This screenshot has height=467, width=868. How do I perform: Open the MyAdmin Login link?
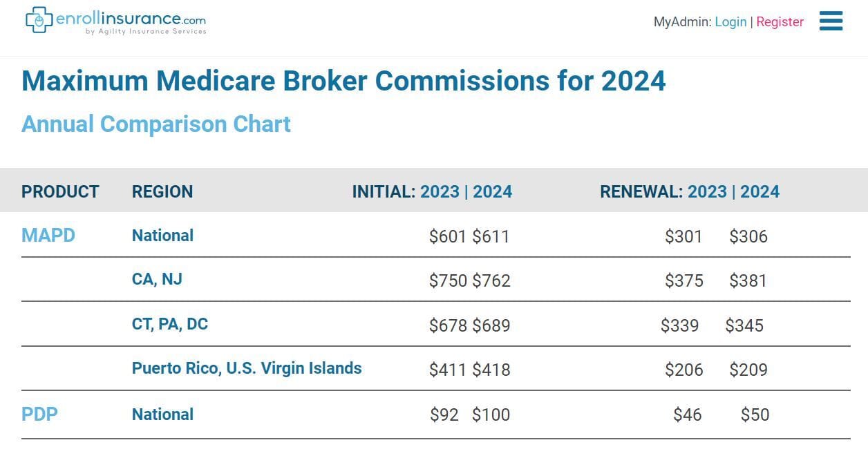730,21
